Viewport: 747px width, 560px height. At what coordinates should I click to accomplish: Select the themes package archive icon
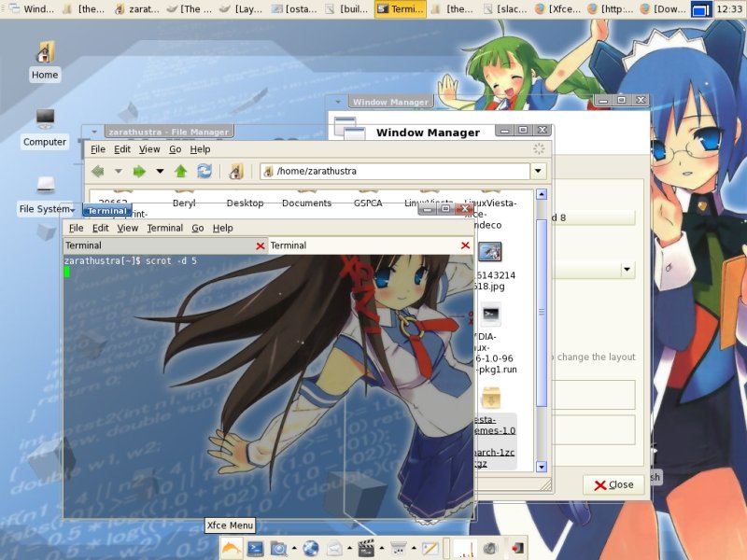click(x=491, y=398)
